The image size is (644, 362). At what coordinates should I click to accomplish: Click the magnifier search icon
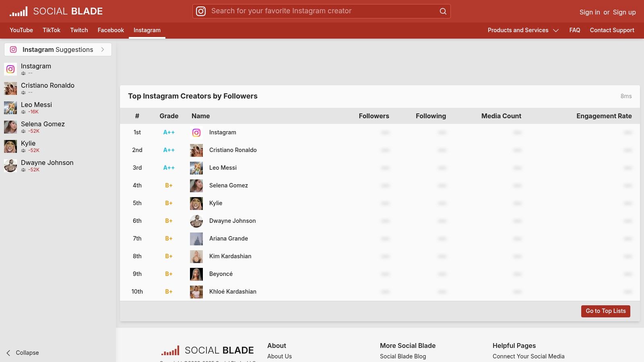(x=443, y=11)
